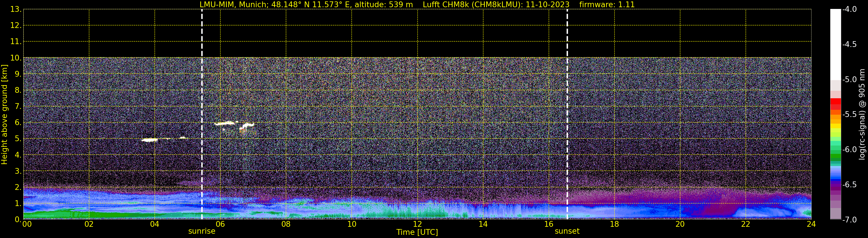Click the '2.' height axis tick label
Screen dimensions: 868x238
[x=18, y=187]
